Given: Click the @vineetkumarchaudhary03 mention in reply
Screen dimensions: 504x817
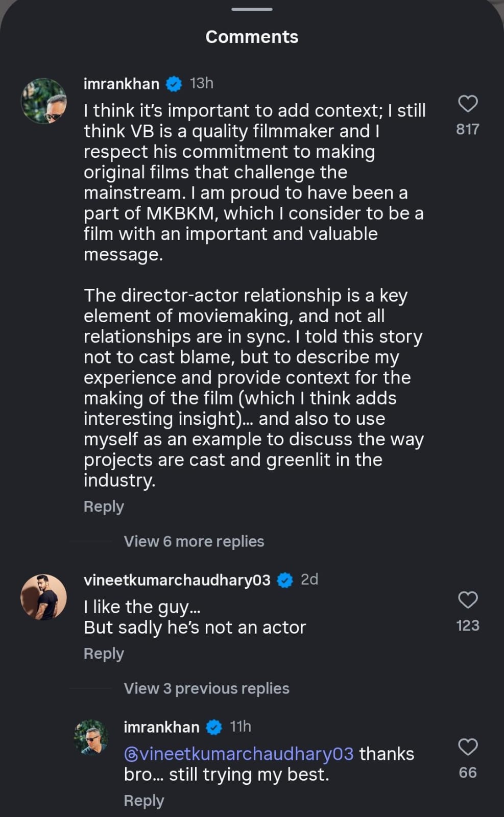Looking at the screenshot, I should tap(239, 754).
